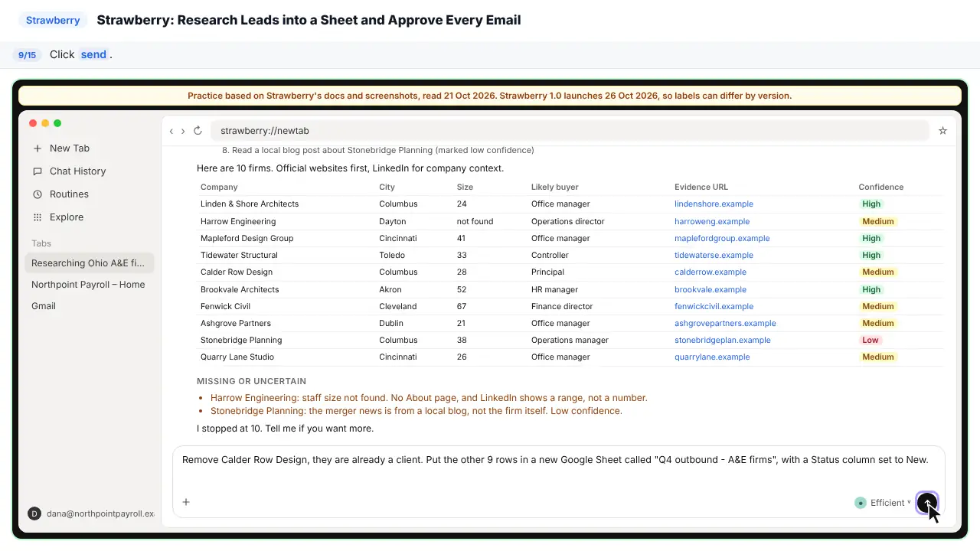
Task: Open stonebridgeplan.example evidence link
Action: pos(723,340)
